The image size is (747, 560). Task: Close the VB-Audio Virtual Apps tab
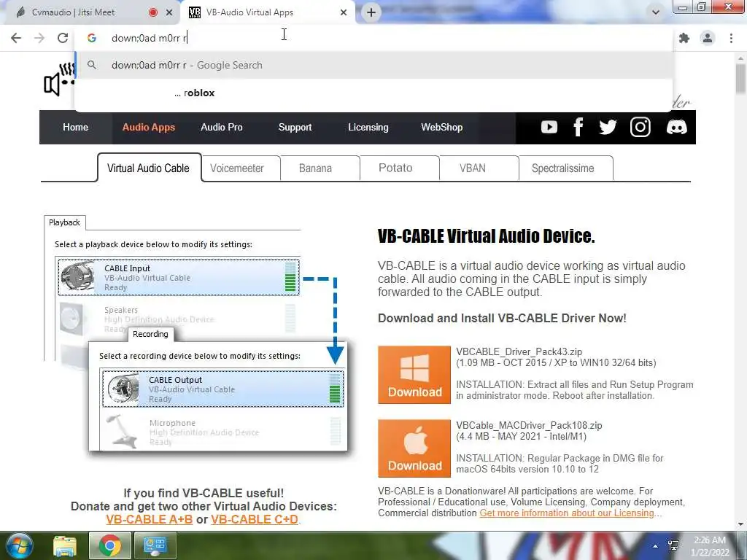344,12
